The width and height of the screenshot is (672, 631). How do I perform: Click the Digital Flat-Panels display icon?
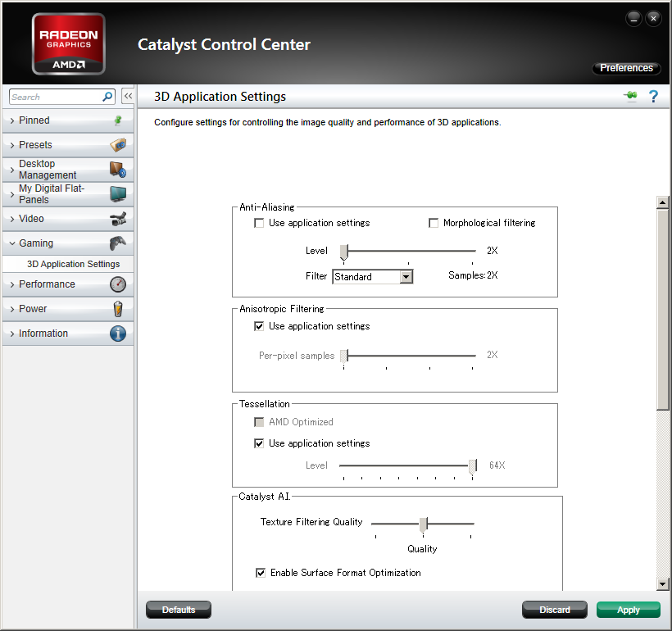click(x=118, y=194)
